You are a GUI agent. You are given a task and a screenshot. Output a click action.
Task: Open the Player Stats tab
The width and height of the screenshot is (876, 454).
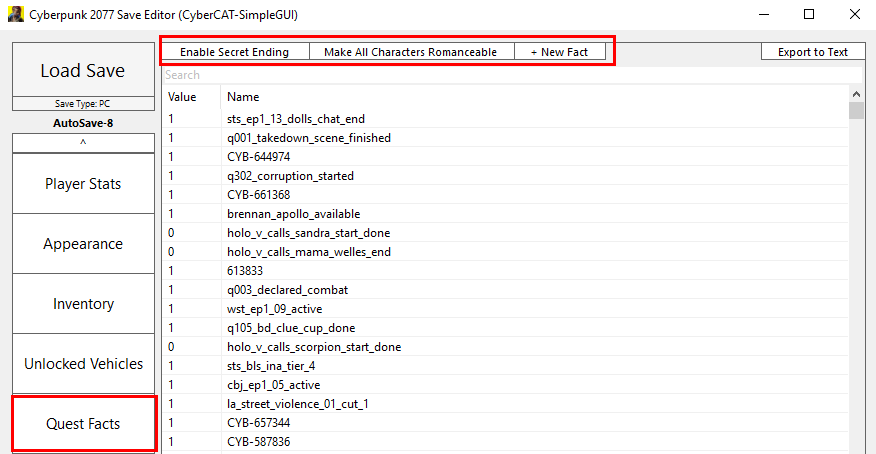coord(83,184)
